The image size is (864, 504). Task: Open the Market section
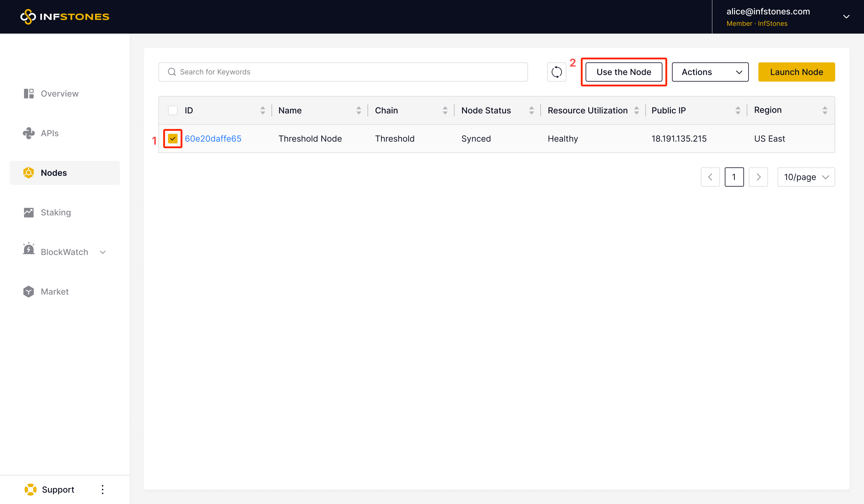coord(55,291)
